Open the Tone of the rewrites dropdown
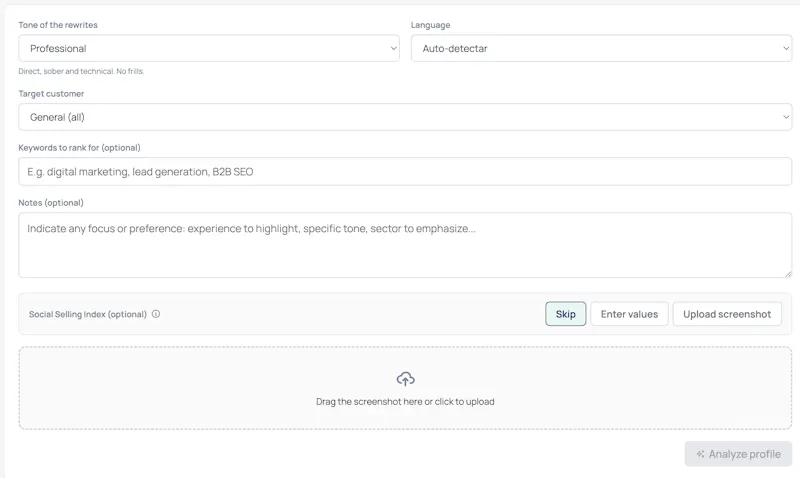800x478 pixels. [x=209, y=48]
